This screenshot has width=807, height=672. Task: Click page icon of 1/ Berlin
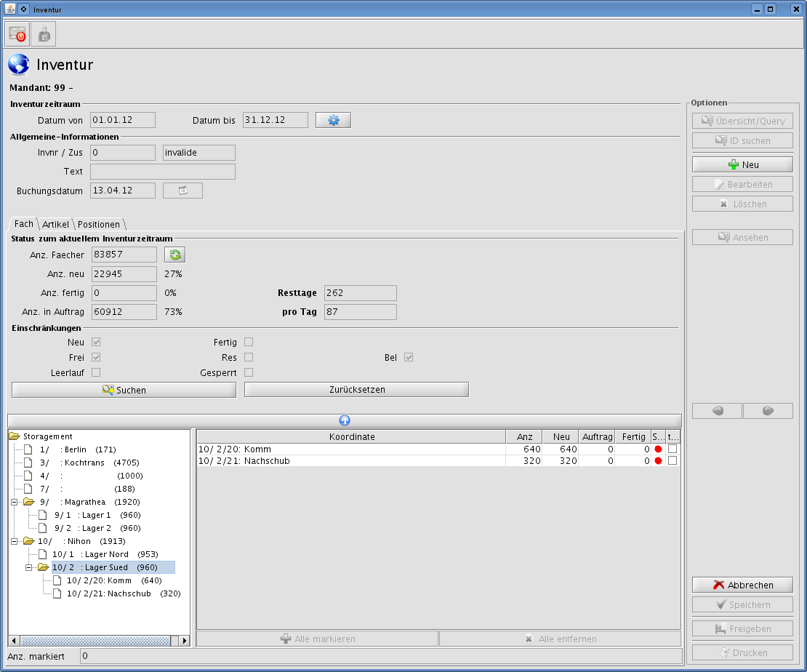point(29,449)
